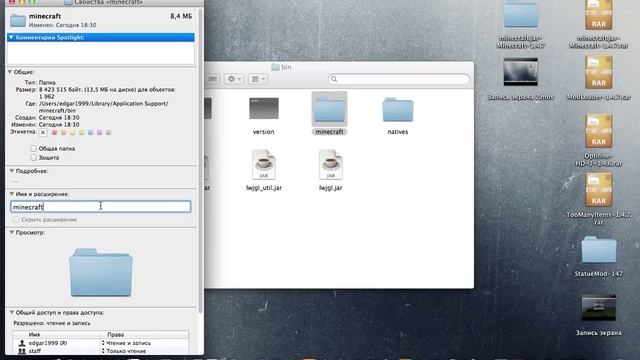Click the Имя column header in the permissions table

(34, 335)
